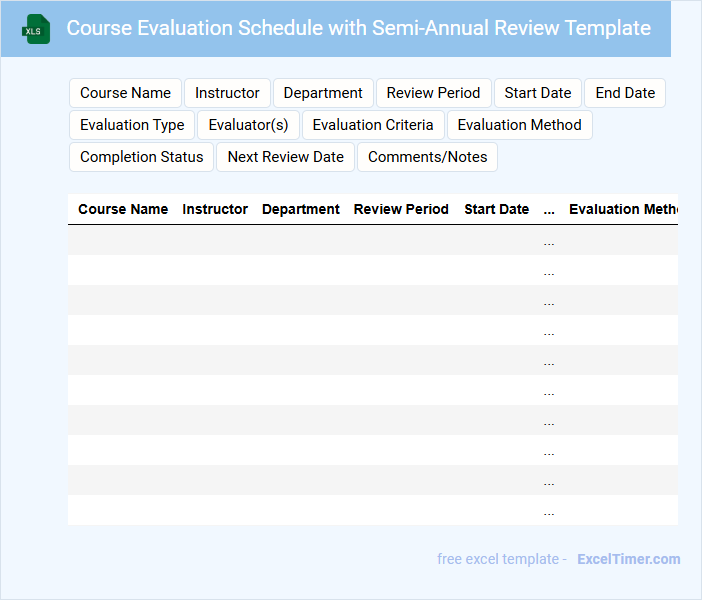The image size is (702, 600).
Task: Click the green XLS file icon
Action: [36, 29]
